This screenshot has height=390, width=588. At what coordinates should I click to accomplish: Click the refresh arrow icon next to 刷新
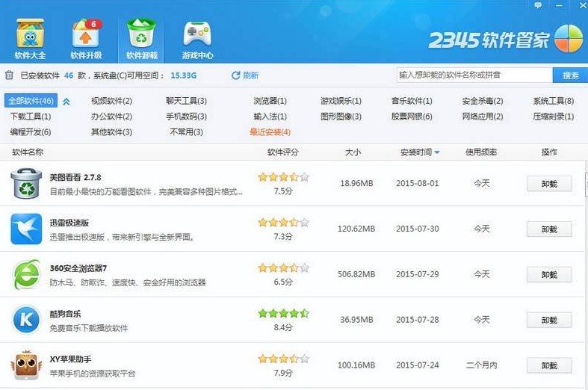235,75
